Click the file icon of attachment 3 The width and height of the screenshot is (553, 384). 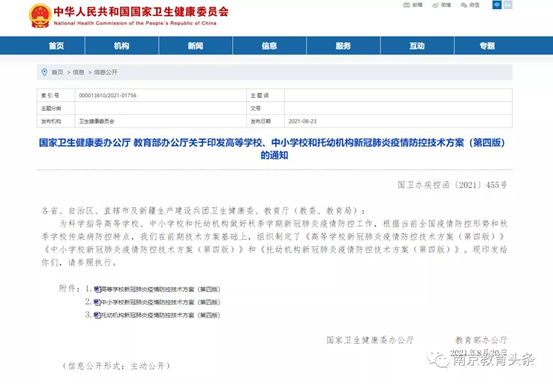point(97,315)
